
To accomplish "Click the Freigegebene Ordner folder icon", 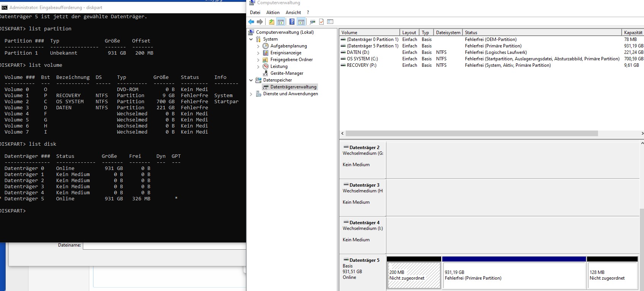I will (266, 60).
